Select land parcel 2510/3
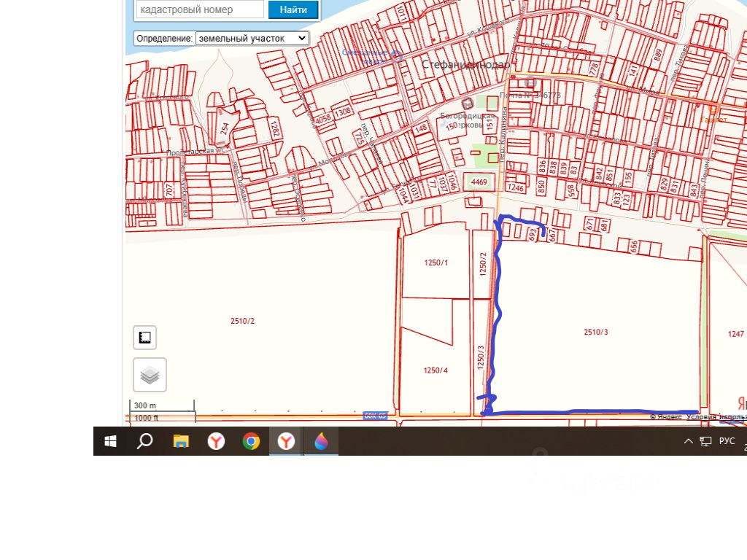Viewport: 747px width, 560px height. 596,332
